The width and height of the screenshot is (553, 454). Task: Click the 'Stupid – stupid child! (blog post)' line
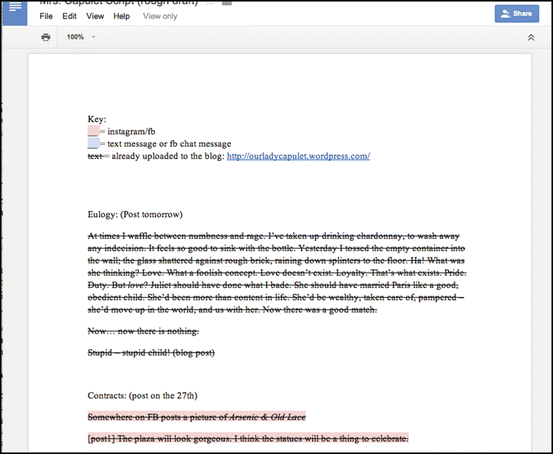[151, 352]
